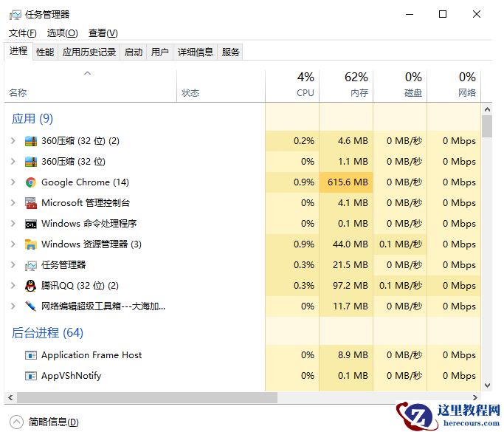Click the Task Manager title bar icon
This screenshot has height=432, width=504.
pos(15,15)
